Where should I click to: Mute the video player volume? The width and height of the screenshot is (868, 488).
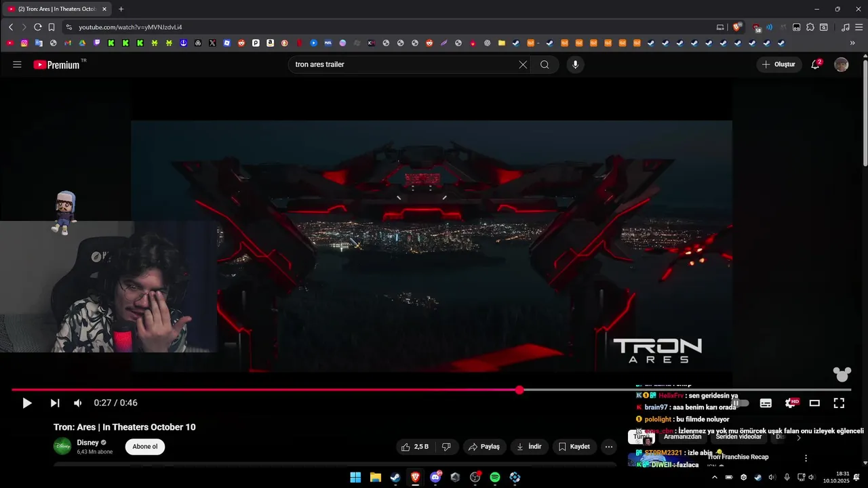tap(78, 403)
